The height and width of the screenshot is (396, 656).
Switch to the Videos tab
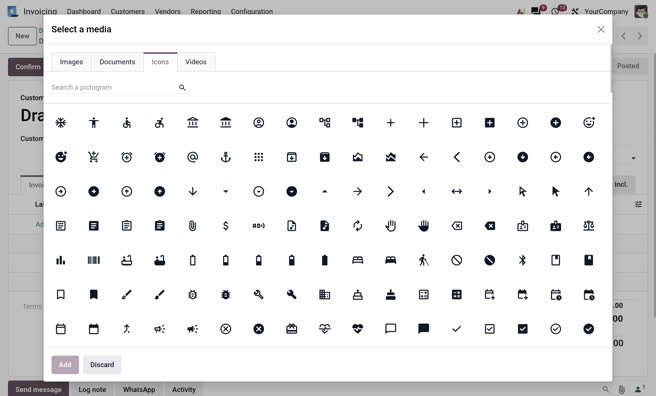click(x=196, y=61)
